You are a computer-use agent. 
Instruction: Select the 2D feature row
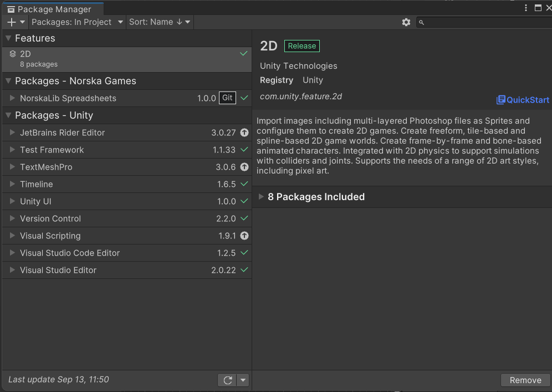pyautogui.click(x=127, y=59)
